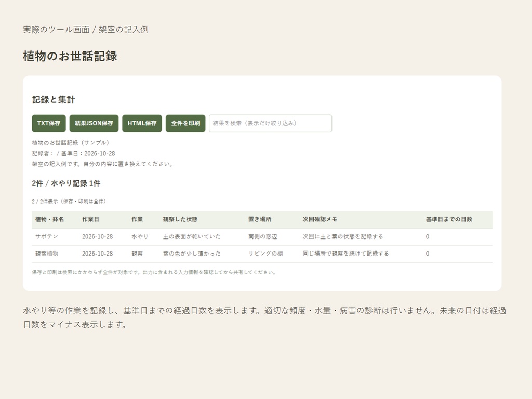Screen dimensions: 532x399
Task: Select the 観察 work cell
Action: point(137,254)
